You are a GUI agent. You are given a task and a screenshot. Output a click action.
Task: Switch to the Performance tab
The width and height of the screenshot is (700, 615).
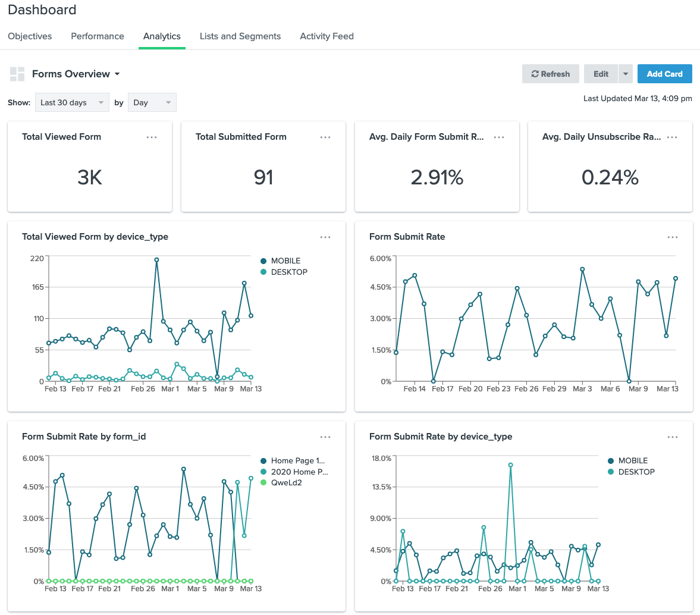pyautogui.click(x=98, y=36)
